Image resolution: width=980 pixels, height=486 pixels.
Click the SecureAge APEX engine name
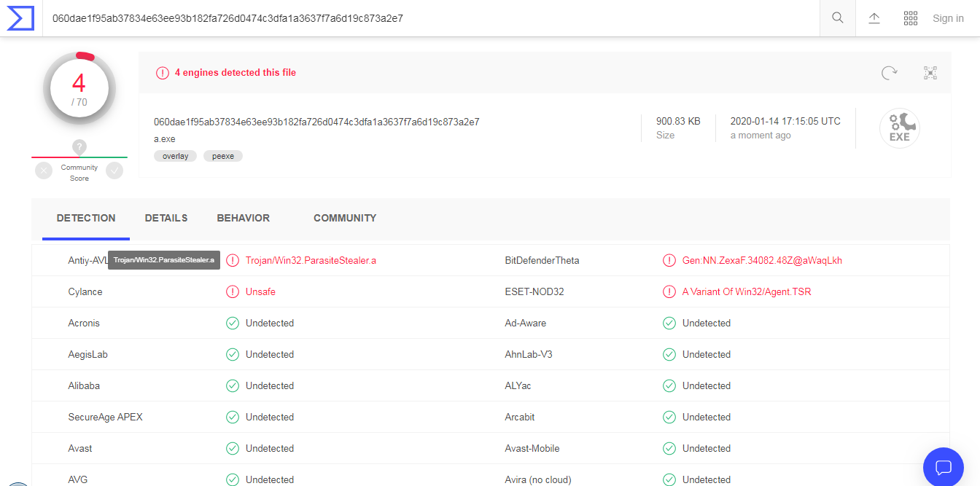[x=106, y=417]
